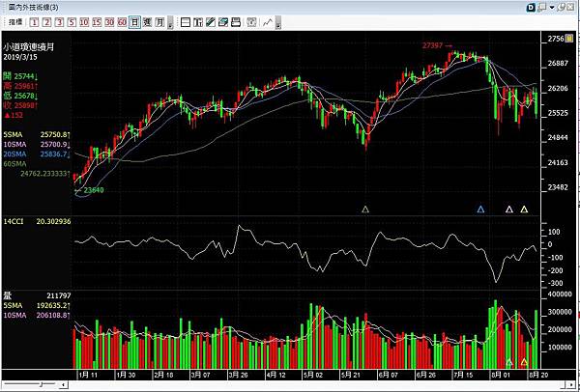
Task: Click the greyed settings icon in toolbar
Action: pyautogui.click(x=251, y=22)
